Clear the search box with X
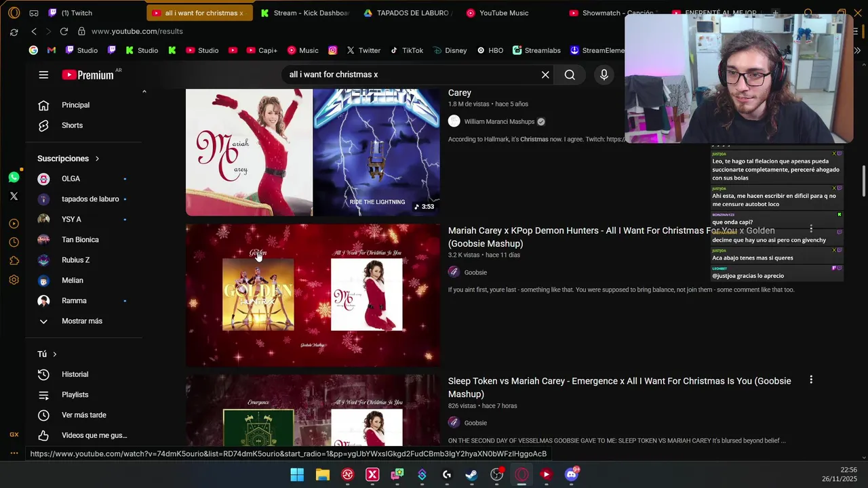Screen dimensions: 868x488 pos(545,75)
